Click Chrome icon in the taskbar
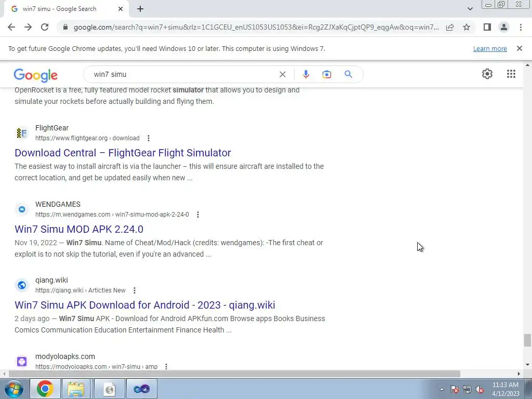The height and width of the screenshot is (399, 532). tap(45, 389)
